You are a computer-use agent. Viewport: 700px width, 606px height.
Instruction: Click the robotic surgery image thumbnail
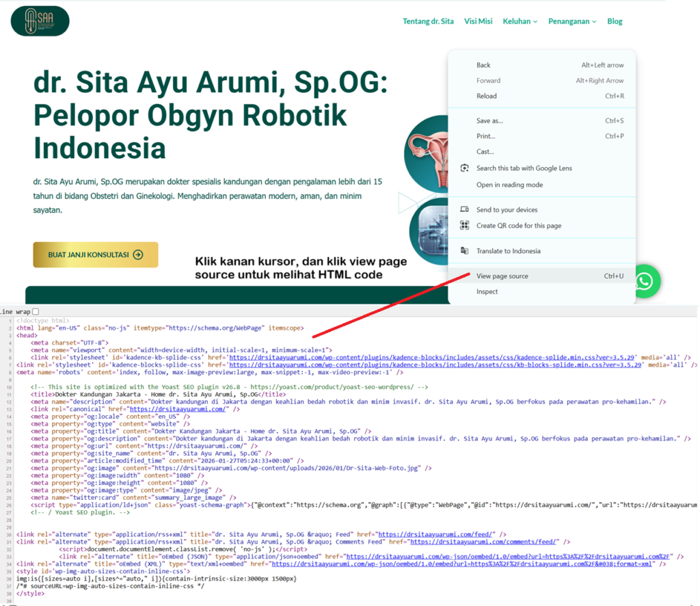[x=429, y=233]
